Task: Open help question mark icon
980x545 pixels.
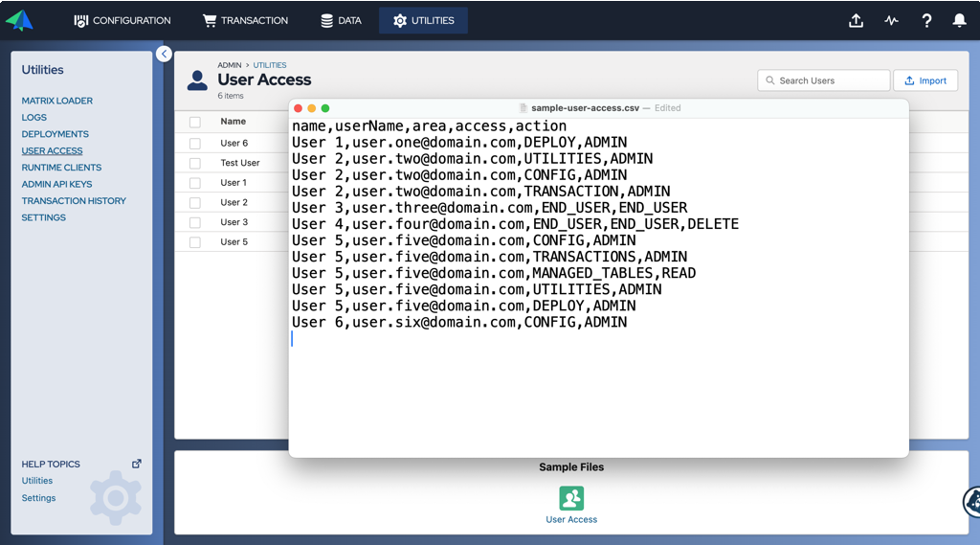Action: point(926,21)
